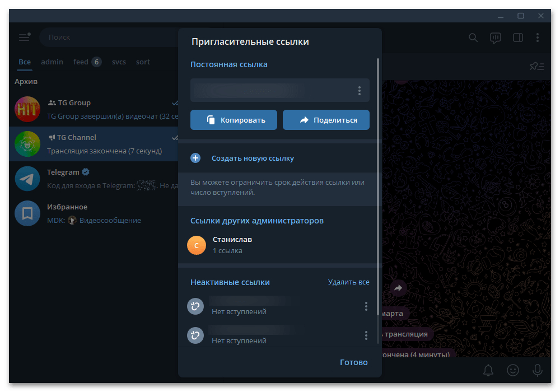Screen dimensions: 560x392
Task: Click the Копировать button
Action: click(x=234, y=120)
